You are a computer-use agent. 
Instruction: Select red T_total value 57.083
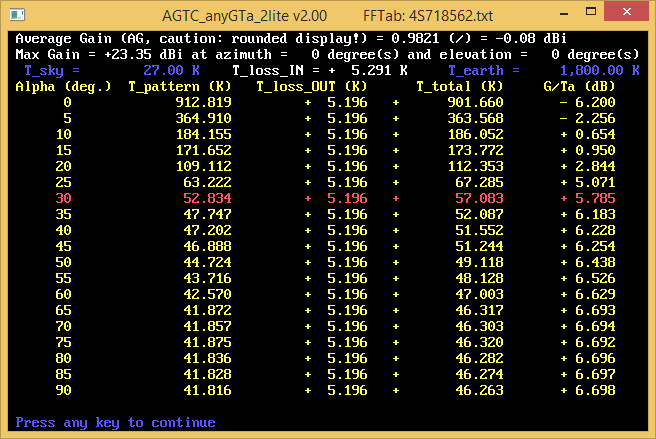click(x=479, y=198)
